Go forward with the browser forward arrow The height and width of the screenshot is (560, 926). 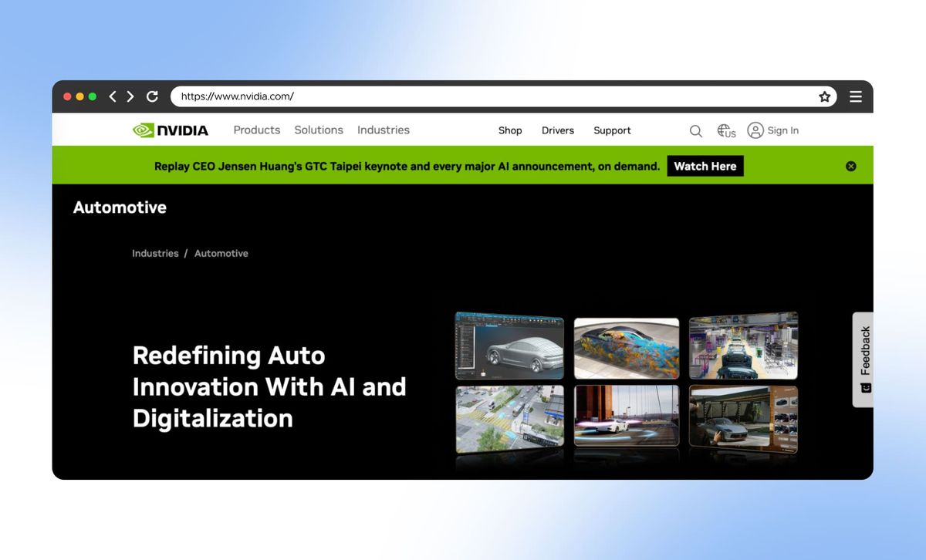coord(130,96)
